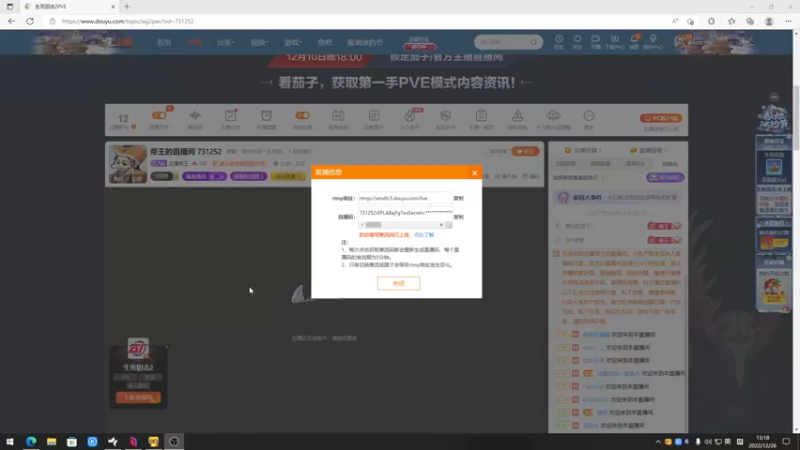800x450 pixels.
Task: Click the stream code scrollbar right arrow
Action: click(441, 225)
